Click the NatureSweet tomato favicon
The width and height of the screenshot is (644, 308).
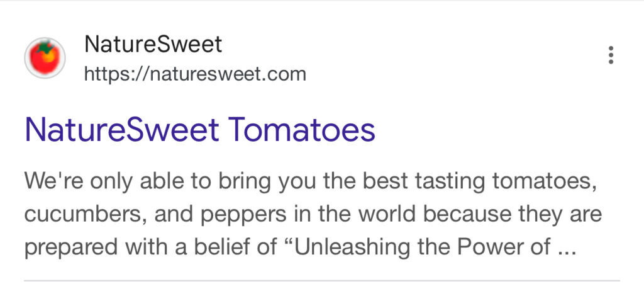click(x=45, y=57)
